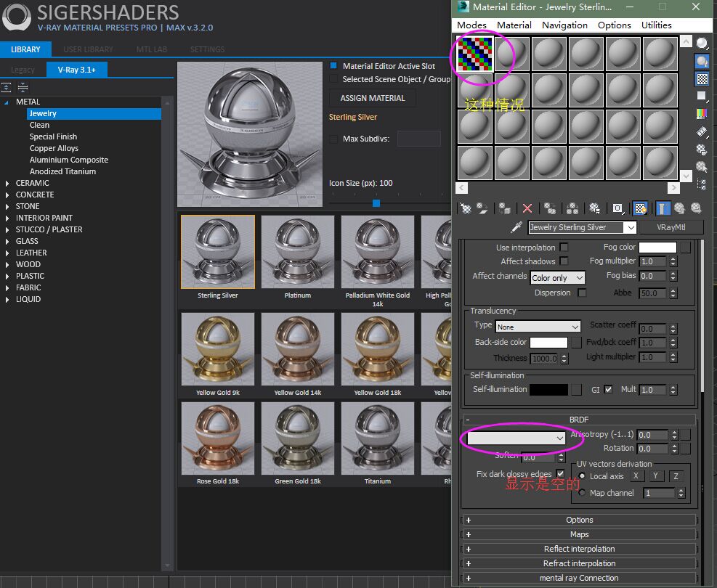This screenshot has height=588, width=717.
Task: Click the Sample Type sphere icon
Action: click(x=702, y=44)
